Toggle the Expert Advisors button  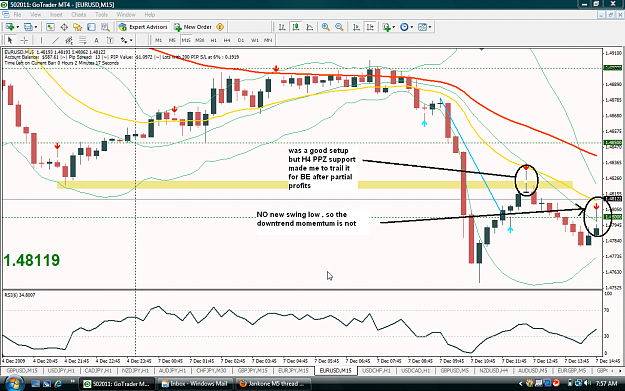pyautogui.click(x=143, y=27)
